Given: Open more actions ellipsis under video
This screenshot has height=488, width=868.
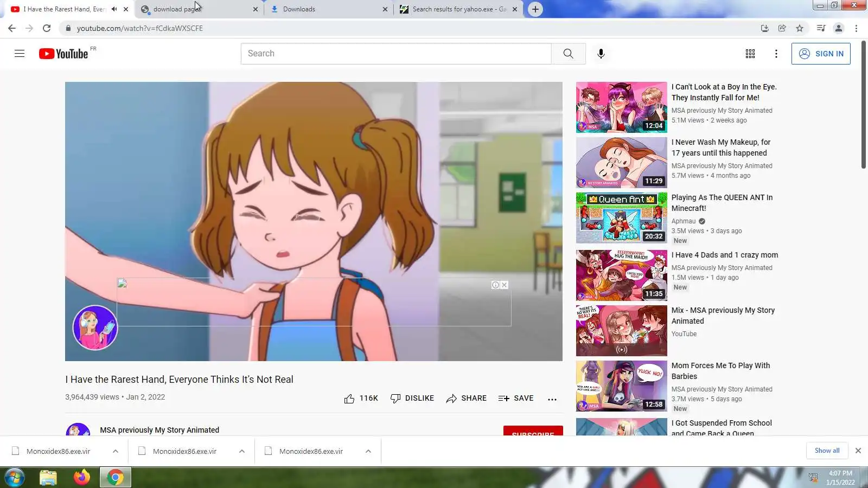Looking at the screenshot, I should pos(552,399).
